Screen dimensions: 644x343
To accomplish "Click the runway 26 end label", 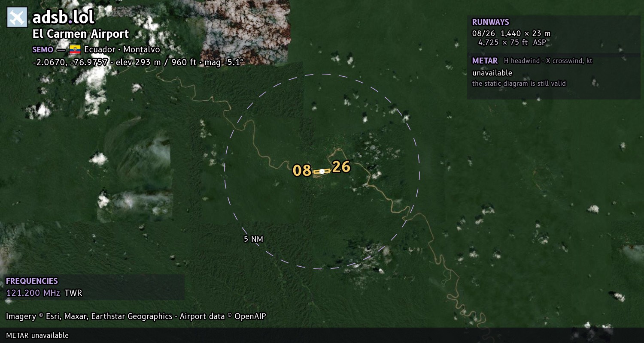I will point(341,167).
